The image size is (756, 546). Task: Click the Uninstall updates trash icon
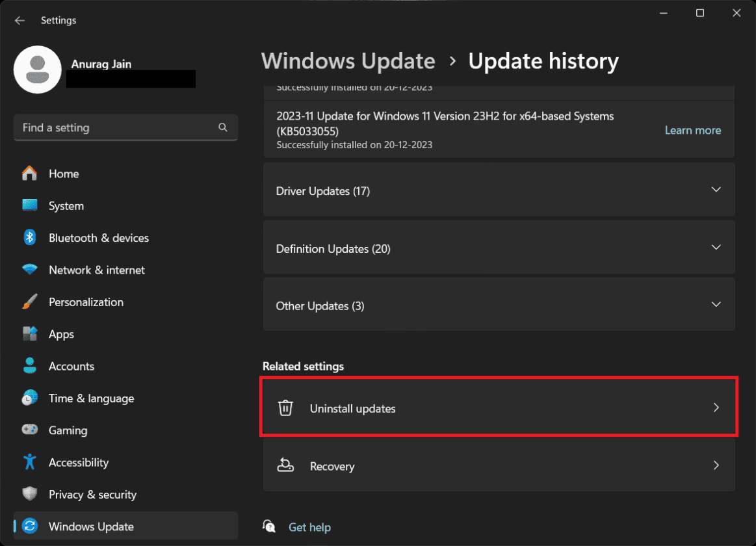click(285, 408)
